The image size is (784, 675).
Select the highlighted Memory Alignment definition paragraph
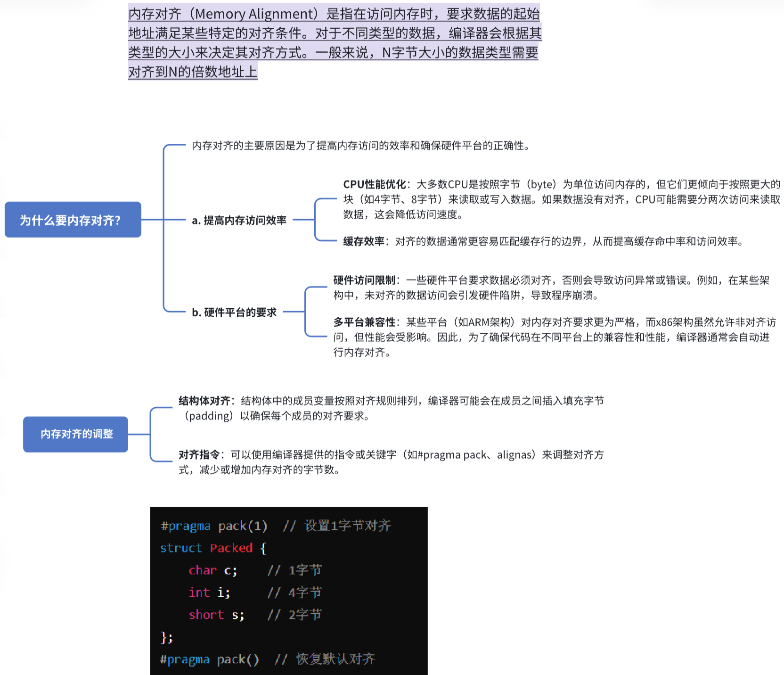pyautogui.click(x=335, y=42)
